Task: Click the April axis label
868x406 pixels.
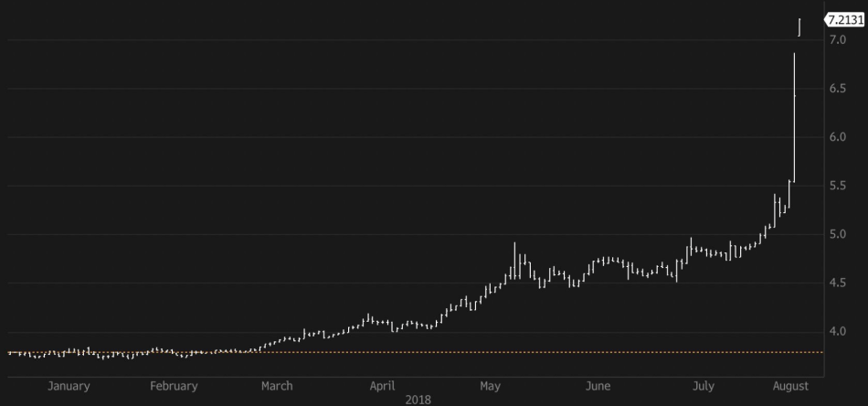Action: pyautogui.click(x=383, y=386)
